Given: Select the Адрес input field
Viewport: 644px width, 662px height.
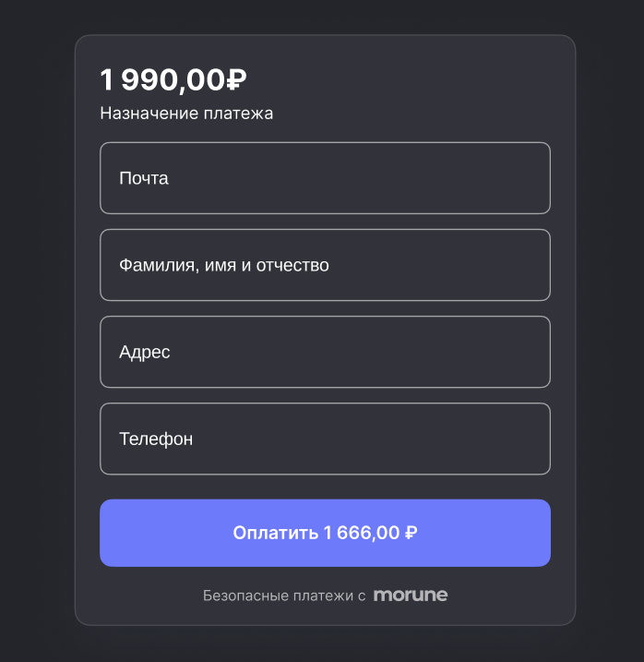Looking at the screenshot, I should pos(325,352).
